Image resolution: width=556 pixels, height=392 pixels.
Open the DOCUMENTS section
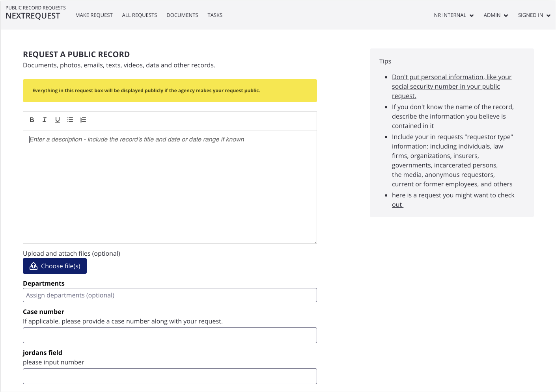(x=182, y=15)
